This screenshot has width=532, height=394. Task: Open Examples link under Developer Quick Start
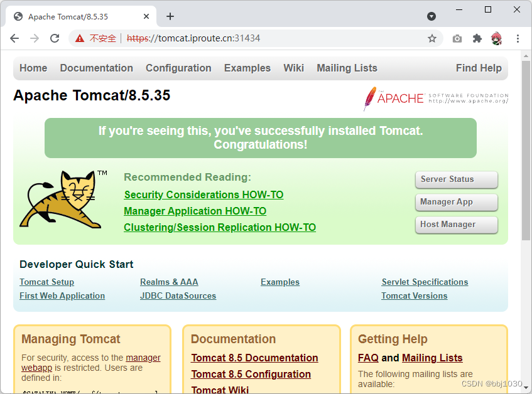tap(280, 282)
